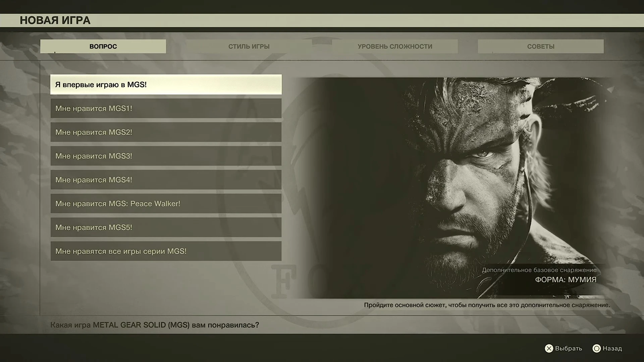Choose the answer "Мне нравится MGS1!"
Image resolution: width=644 pixels, height=362 pixels.
(x=166, y=108)
